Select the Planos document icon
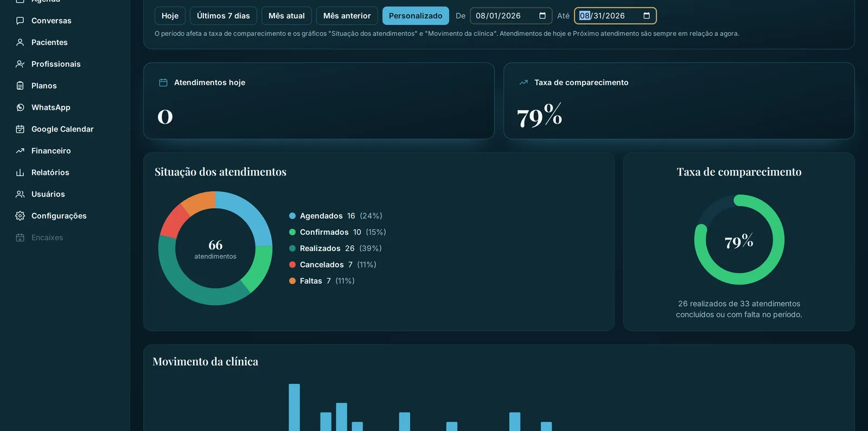This screenshot has height=431, width=868. point(20,86)
